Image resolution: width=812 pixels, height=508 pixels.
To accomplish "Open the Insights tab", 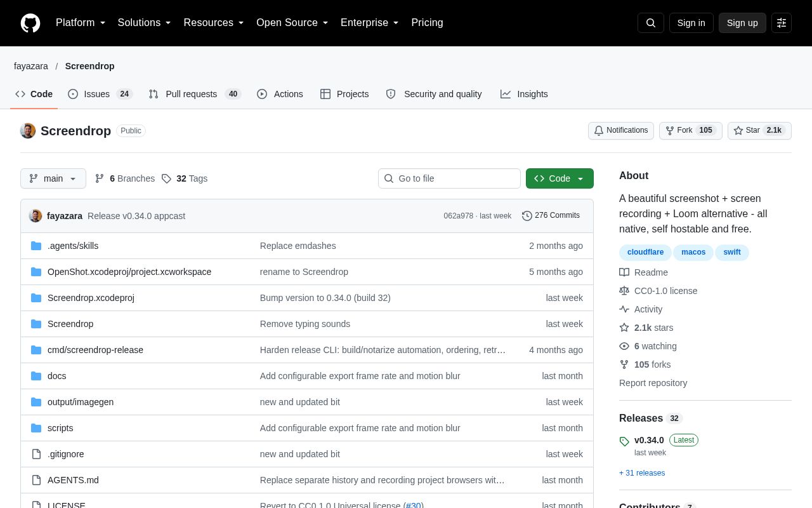I will [524, 94].
